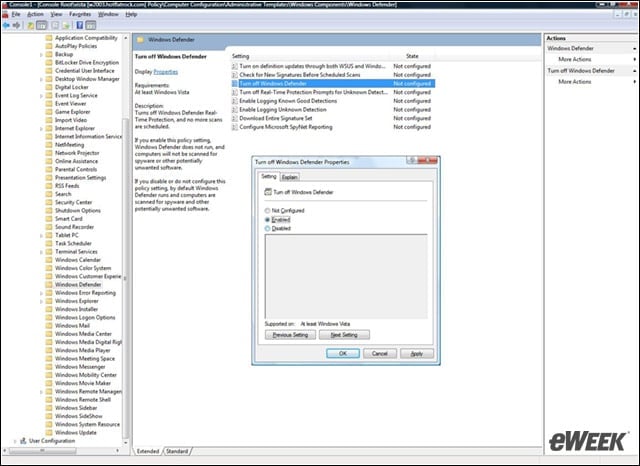This screenshot has height=466, width=640.
Task: Expand the Desktop Window Manager node
Action: point(41,79)
